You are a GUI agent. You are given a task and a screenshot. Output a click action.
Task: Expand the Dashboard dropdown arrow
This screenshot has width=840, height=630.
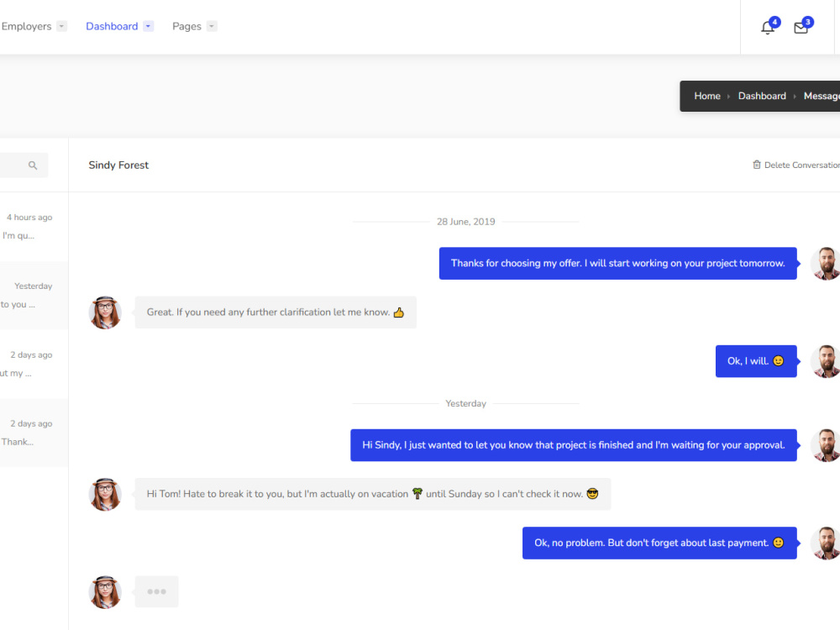(149, 26)
